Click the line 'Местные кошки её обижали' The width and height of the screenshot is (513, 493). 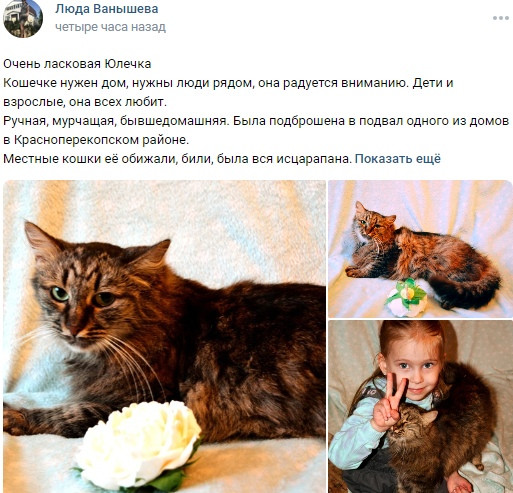tap(178, 159)
